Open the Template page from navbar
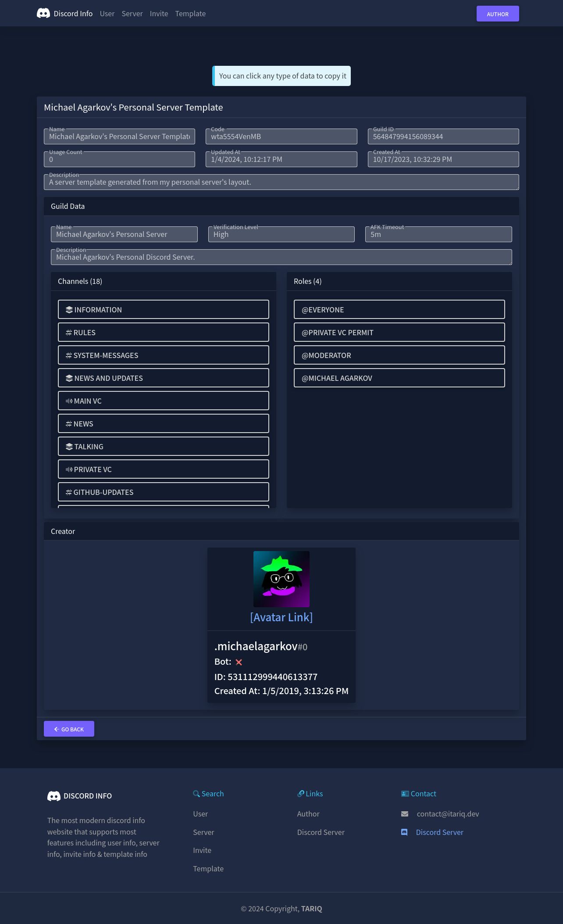 point(190,14)
